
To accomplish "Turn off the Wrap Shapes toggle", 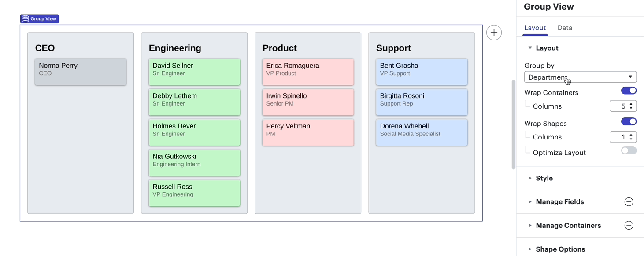I will (629, 121).
